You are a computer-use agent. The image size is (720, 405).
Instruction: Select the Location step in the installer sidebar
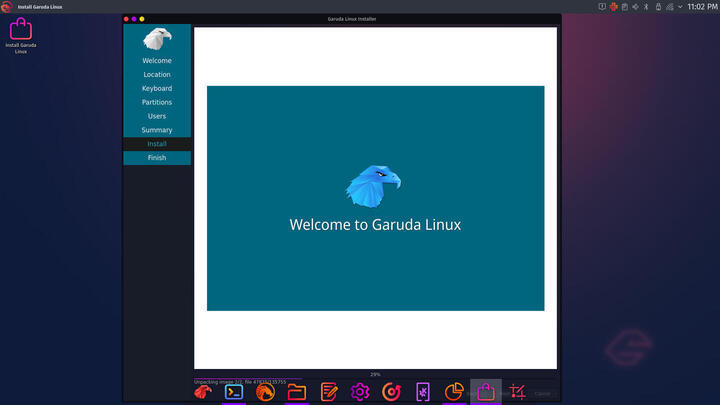157,74
